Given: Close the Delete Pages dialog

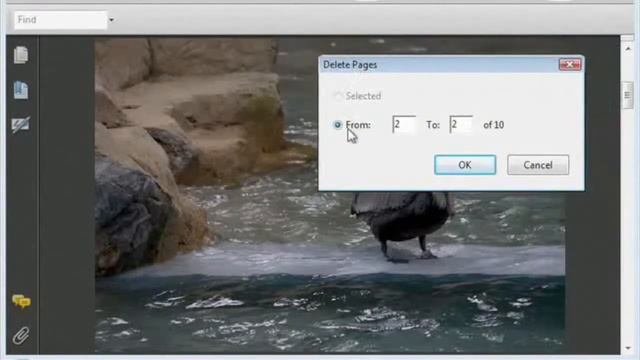Looking at the screenshot, I should pyautogui.click(x=570, y=64).
